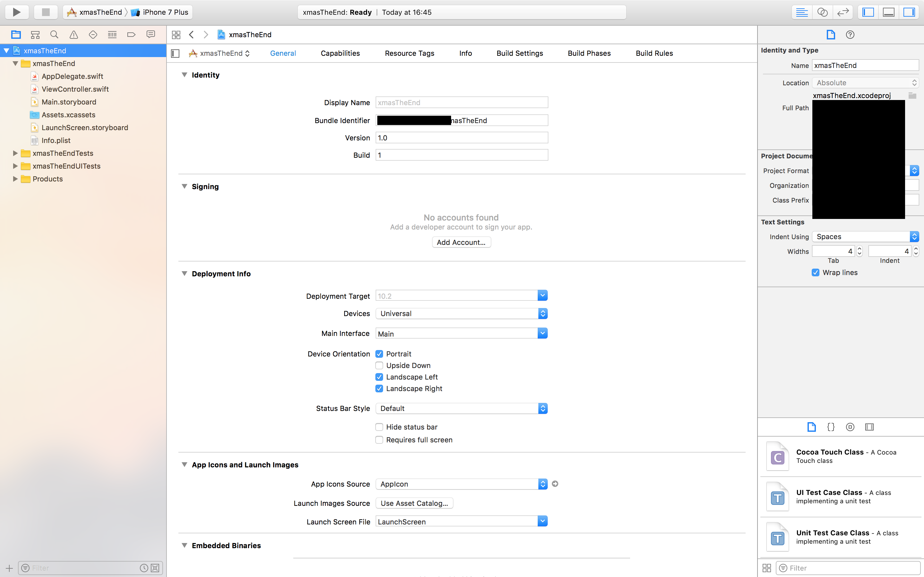Show the Code Snippet library

coord(831,427)
